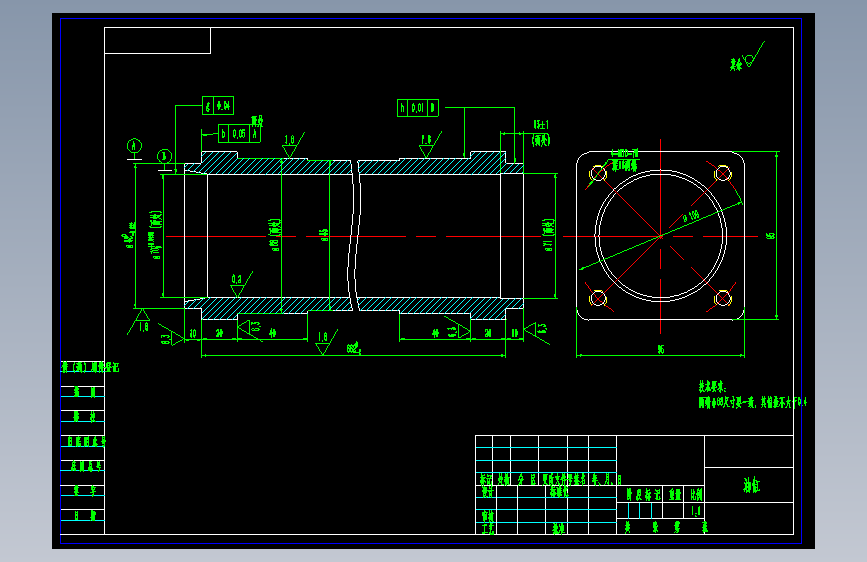867x562 pixels.
Task: Click the 0.01 B tolerance frame
Action: [x=417, y=108]
